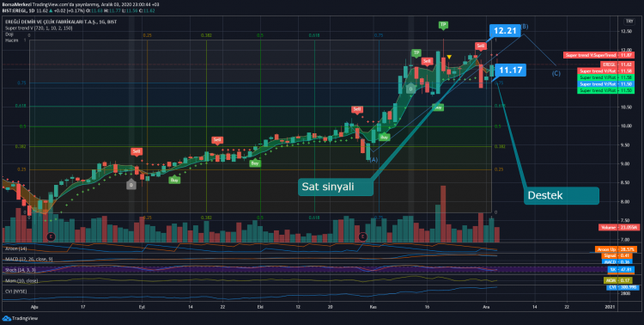Click the Sell marker beside the 12.21 label
644x325 pixels.
coord(481,46)
